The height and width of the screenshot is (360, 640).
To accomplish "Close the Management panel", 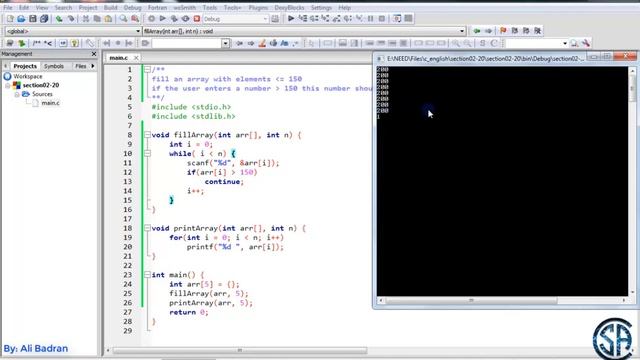I will point(94,54).
